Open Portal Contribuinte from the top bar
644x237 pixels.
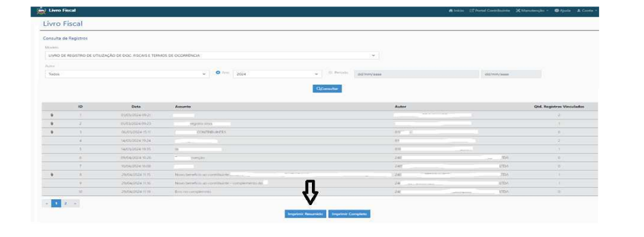point(489,10)
